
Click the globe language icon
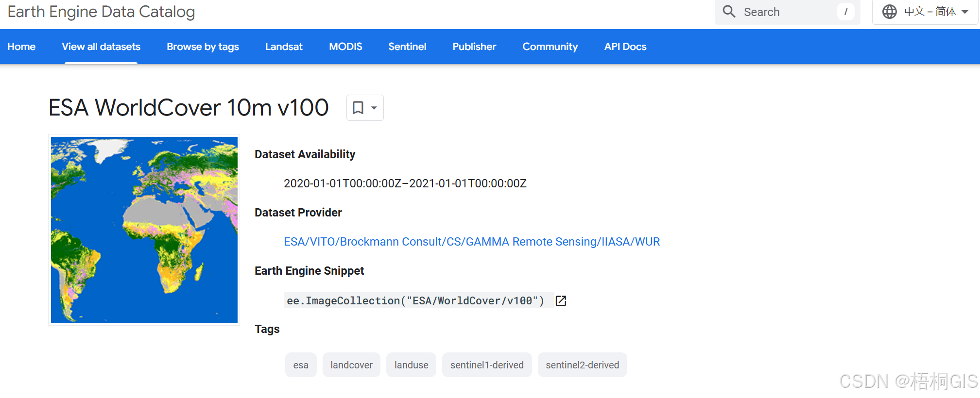coord(889,11)
